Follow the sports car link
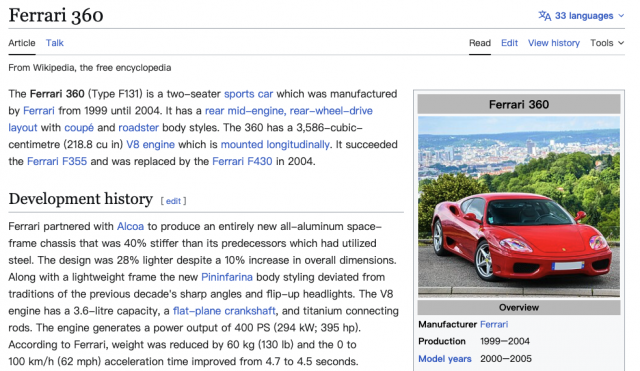The width and height of the screenshot is (640, 371). [x=248, y=94]
